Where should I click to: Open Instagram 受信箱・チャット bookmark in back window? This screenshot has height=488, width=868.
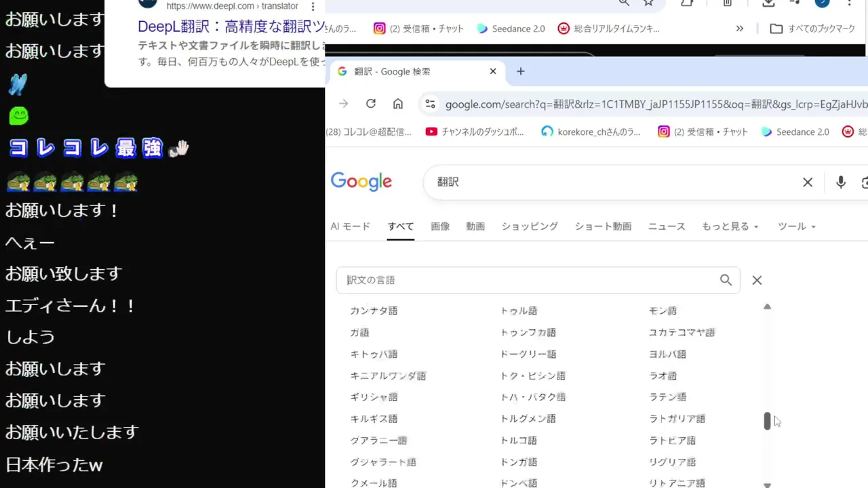tap(419, 28)
